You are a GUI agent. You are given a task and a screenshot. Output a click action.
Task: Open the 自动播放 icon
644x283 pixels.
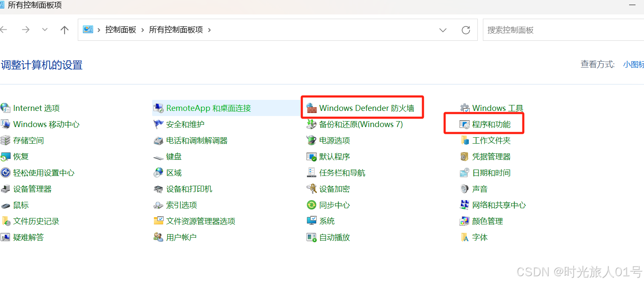[x=312, y=237]
